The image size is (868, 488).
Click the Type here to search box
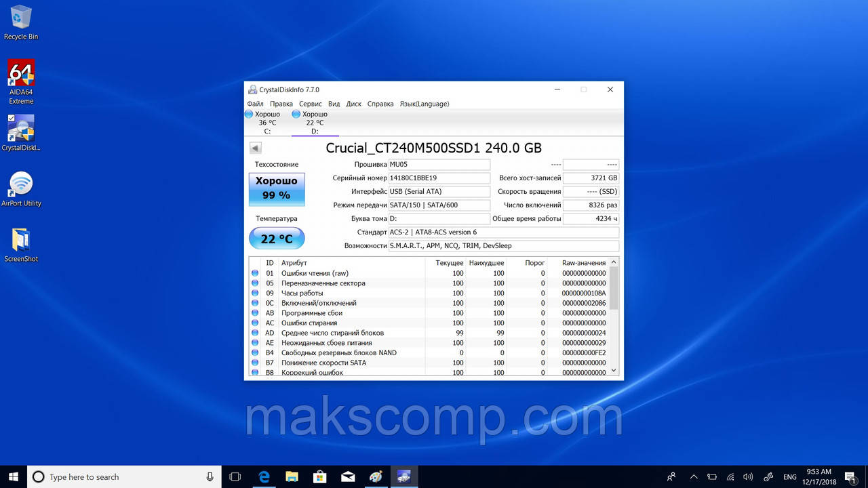(x=124, y=476)
